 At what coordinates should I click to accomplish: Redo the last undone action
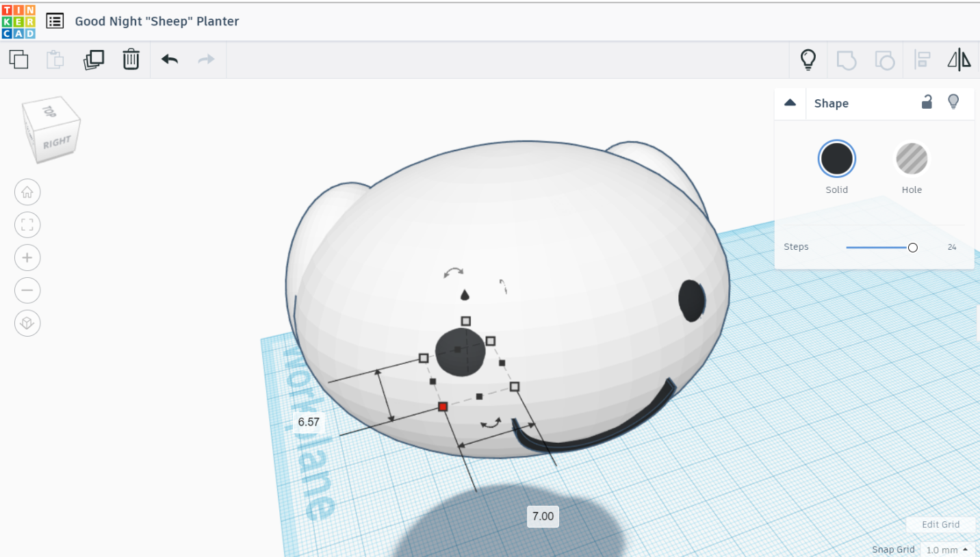206,60
